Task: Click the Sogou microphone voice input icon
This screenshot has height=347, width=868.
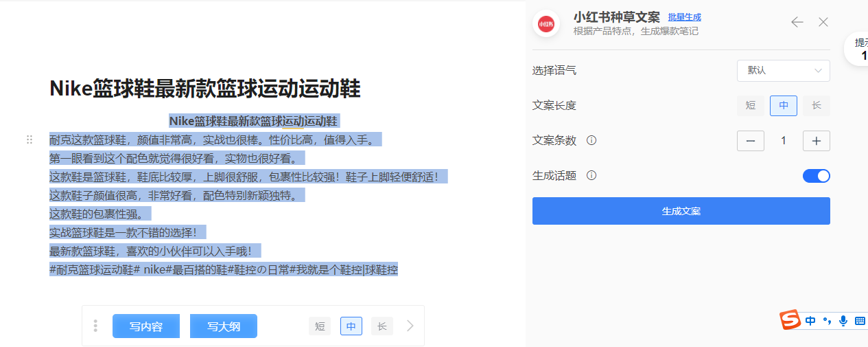Action: point(843,321)
